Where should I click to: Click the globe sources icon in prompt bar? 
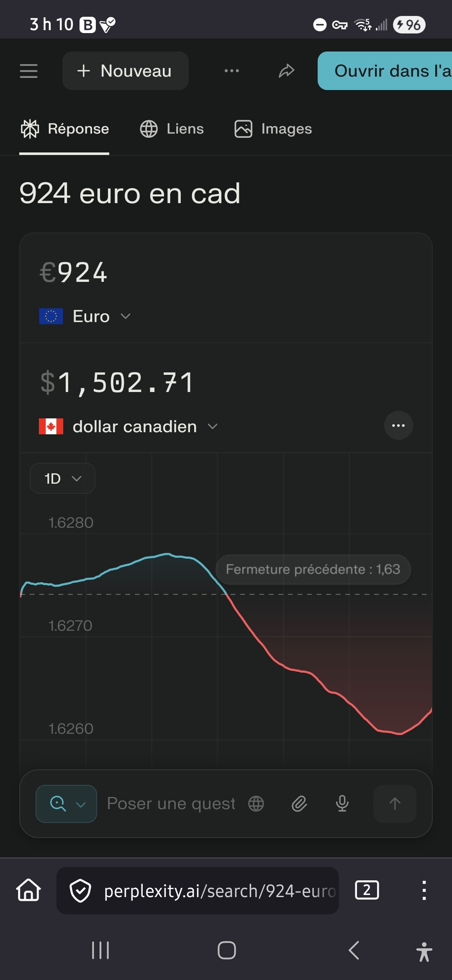256,804
